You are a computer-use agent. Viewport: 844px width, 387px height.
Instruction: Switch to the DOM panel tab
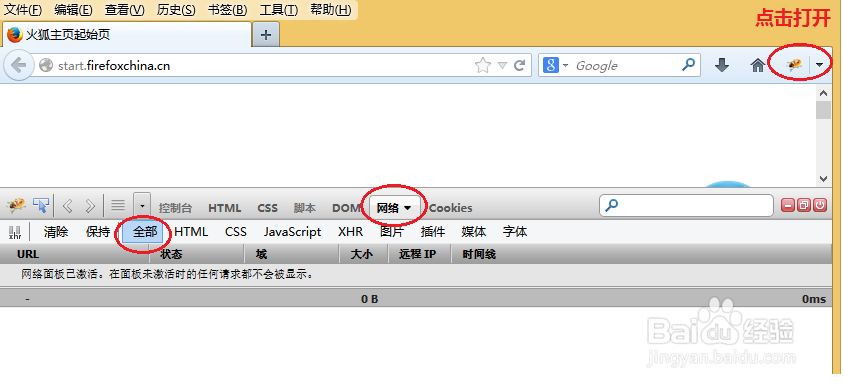346,208
